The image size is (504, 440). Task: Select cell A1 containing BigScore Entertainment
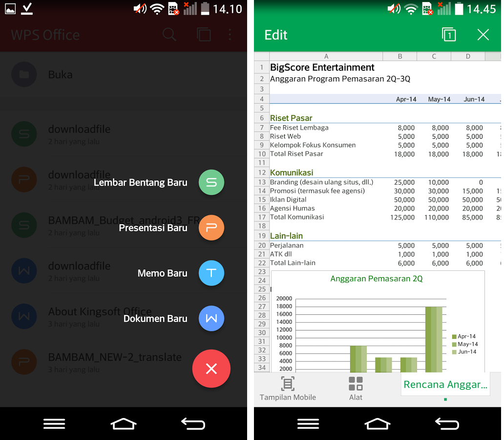324,67
